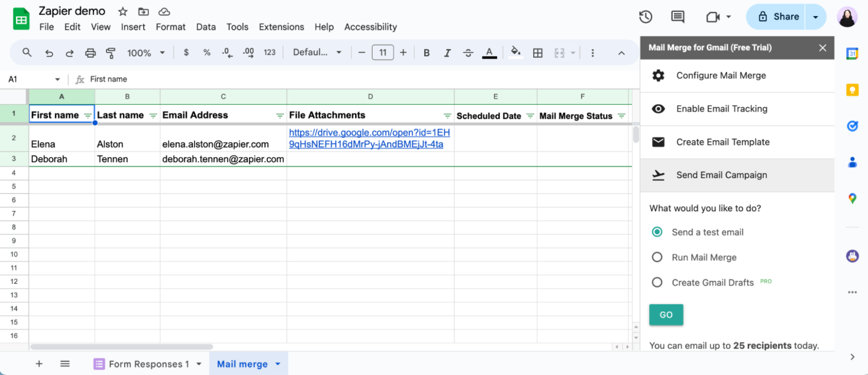
Task: Open filter for Mail Merge Status column
Action: pos(621,116)
